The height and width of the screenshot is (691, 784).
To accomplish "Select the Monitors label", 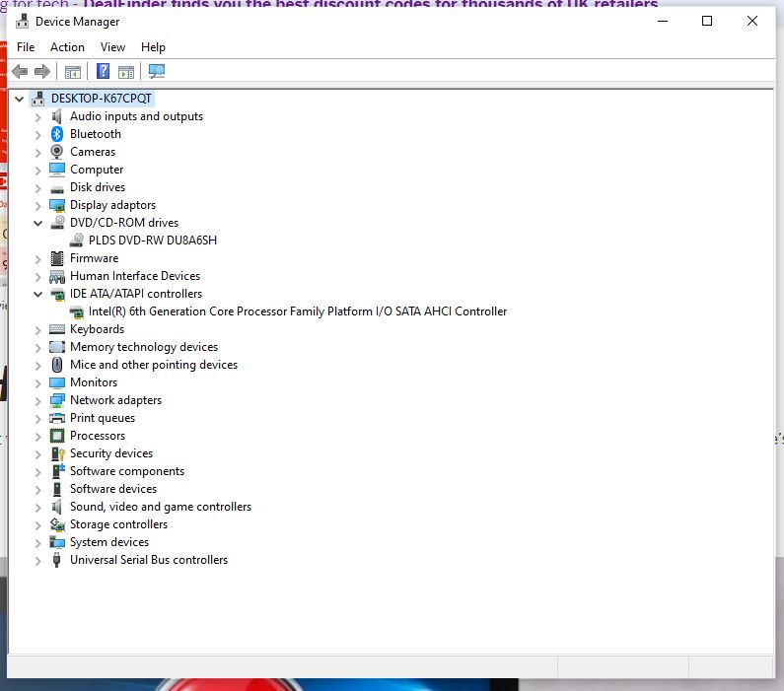I will [x=94, y=382].
